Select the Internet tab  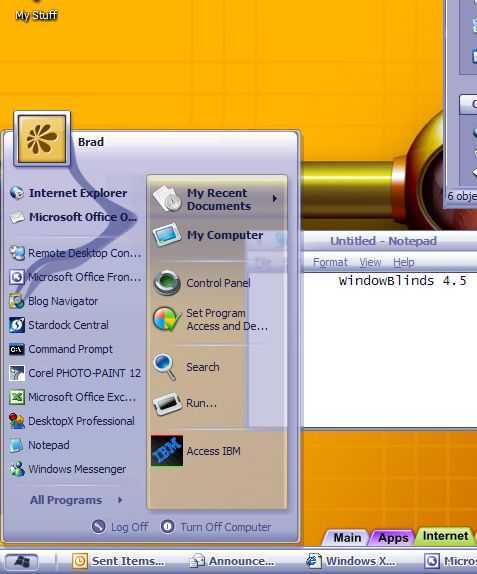[445, 536]
